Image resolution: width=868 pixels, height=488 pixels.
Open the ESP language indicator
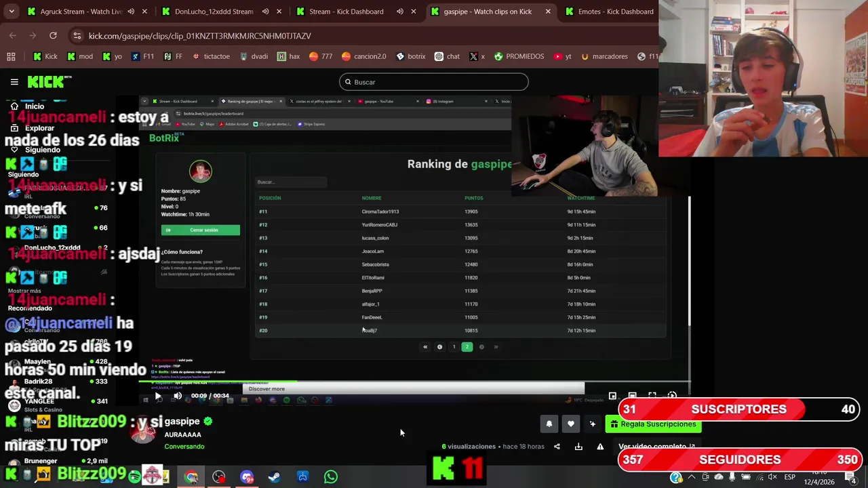[x=789, y=477]
